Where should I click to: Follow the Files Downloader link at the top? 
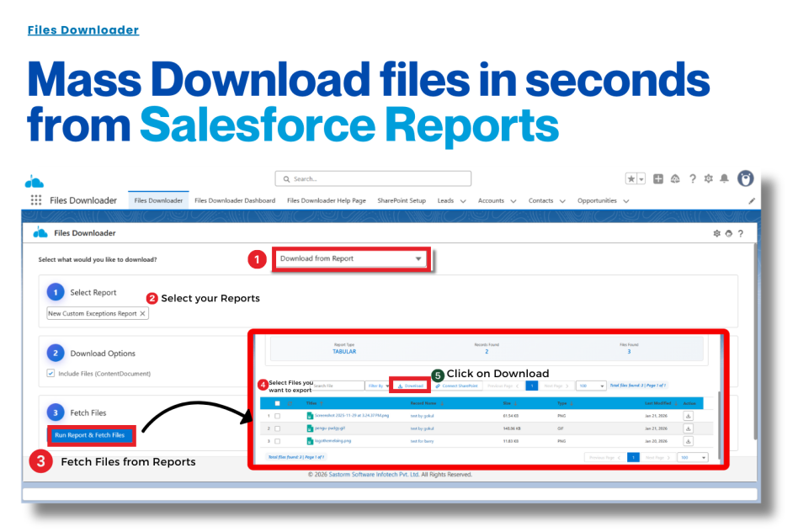click(x=83, y=30)
